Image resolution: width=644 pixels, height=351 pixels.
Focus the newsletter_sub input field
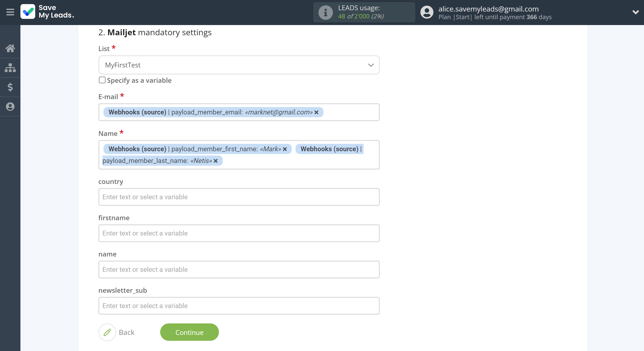click(x=239, y=306)
